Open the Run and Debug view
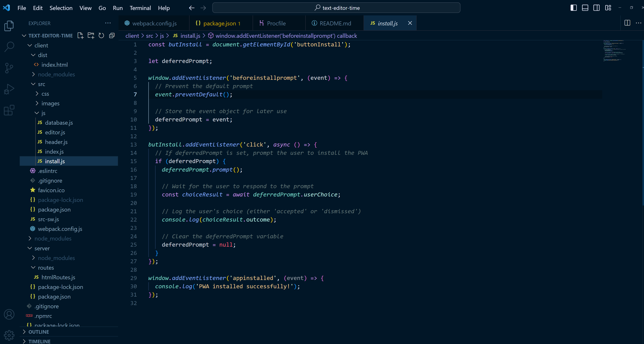This screenshot has width=644, height=344. coord(9,89)
